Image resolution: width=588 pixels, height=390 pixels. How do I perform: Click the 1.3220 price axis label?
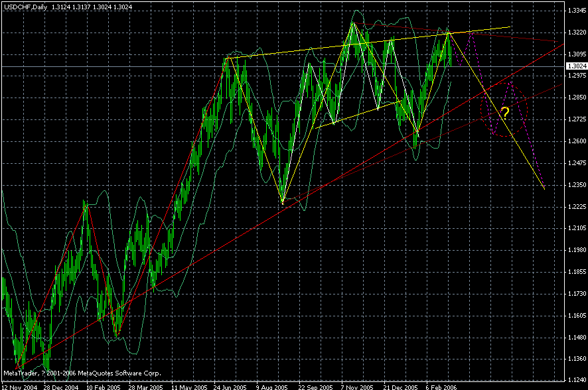click(x=577, y=32)
